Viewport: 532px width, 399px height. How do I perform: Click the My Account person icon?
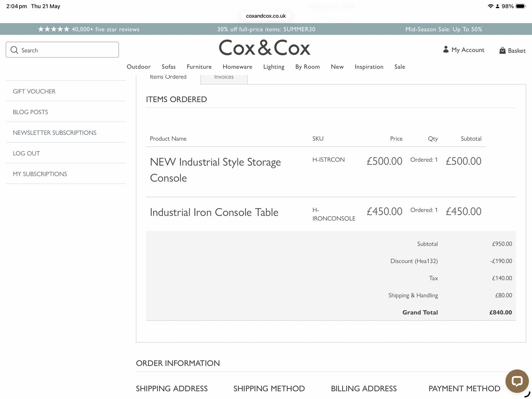click(446, 50)
